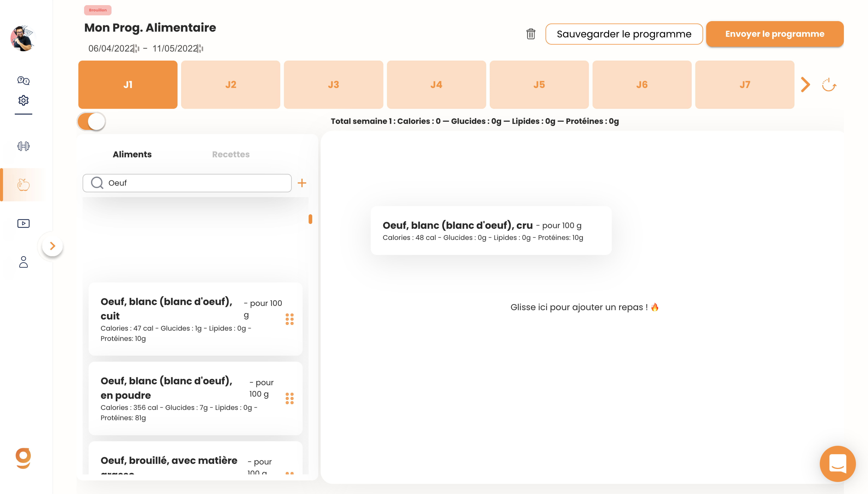Switch to the Aliments tab
Image resolution: width=868 pixels, height=494 pixels.
(x=132, y=154)
